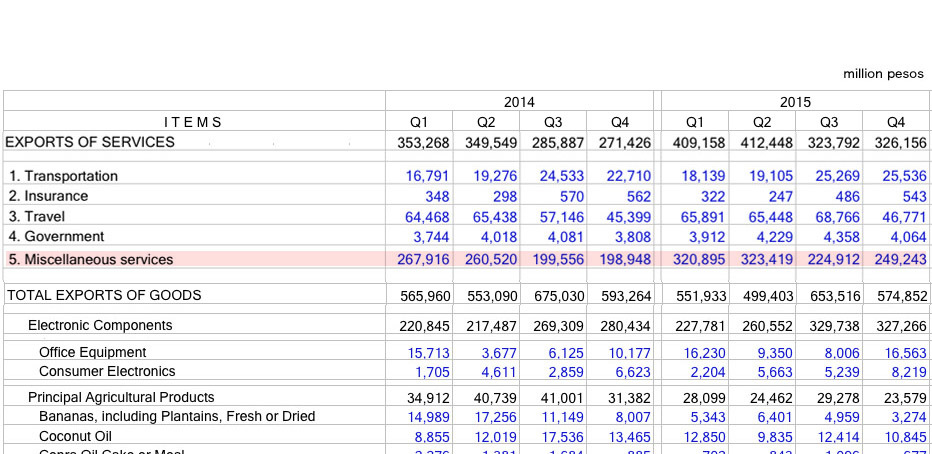Click Bananas value 8,007

pos(632,417)
